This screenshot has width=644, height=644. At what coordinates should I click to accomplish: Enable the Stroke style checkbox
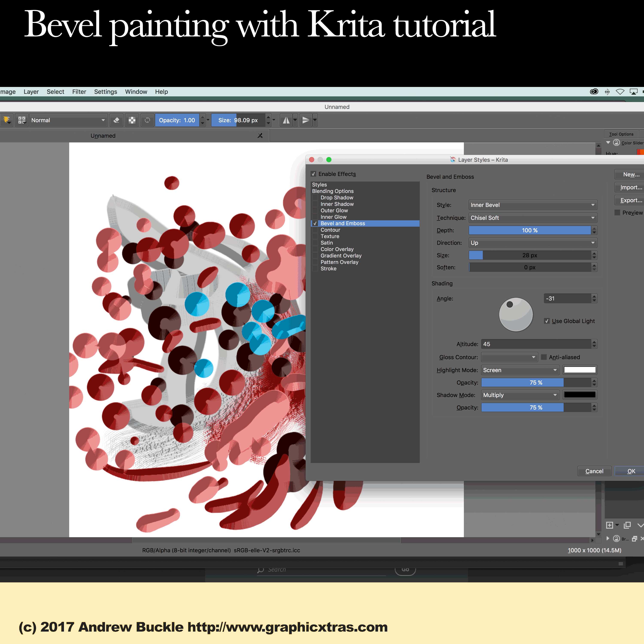click(x=315, y=269)
